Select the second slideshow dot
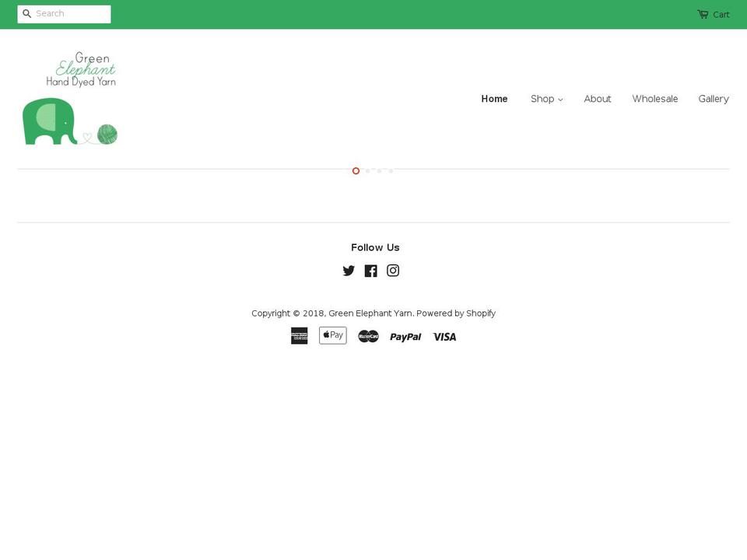 368,171
